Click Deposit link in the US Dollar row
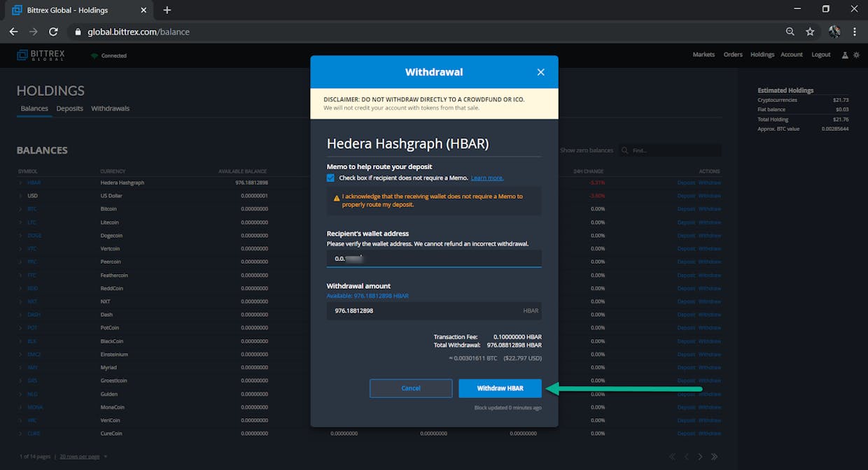 [x=686, y=196]
